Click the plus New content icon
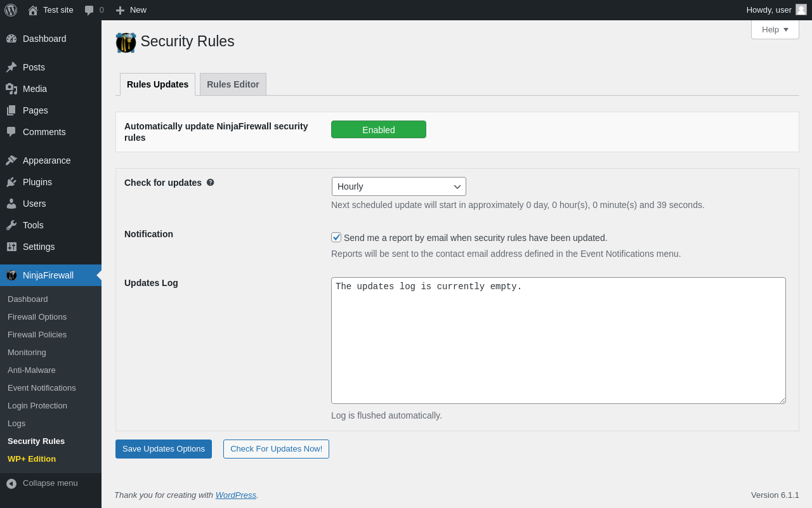The height and width of the screenshot is (508, 812). tap(120, 10)
